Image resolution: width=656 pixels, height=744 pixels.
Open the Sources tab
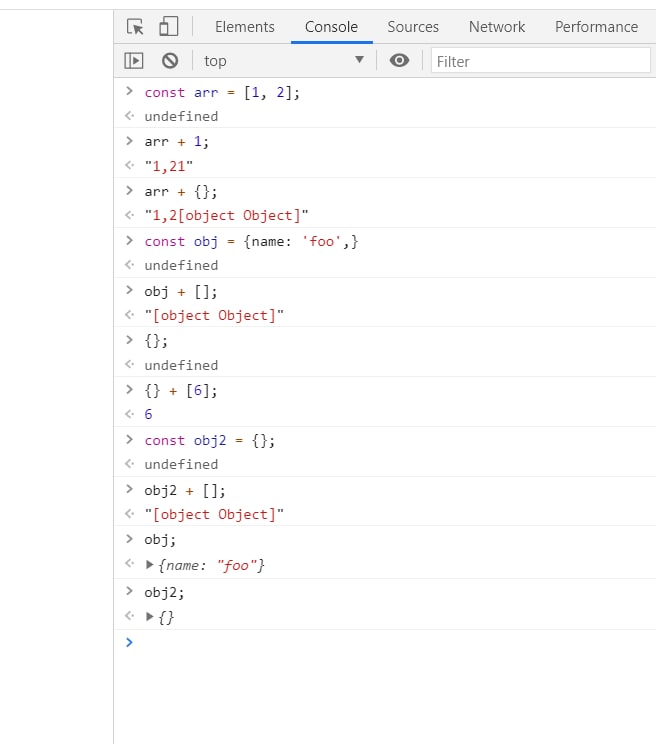413,27
